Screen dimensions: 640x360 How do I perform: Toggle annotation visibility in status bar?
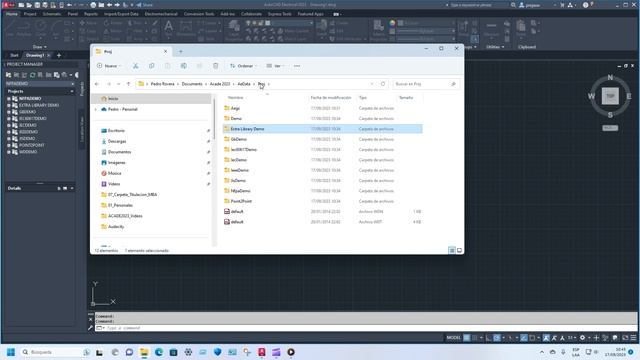point(546,338)
